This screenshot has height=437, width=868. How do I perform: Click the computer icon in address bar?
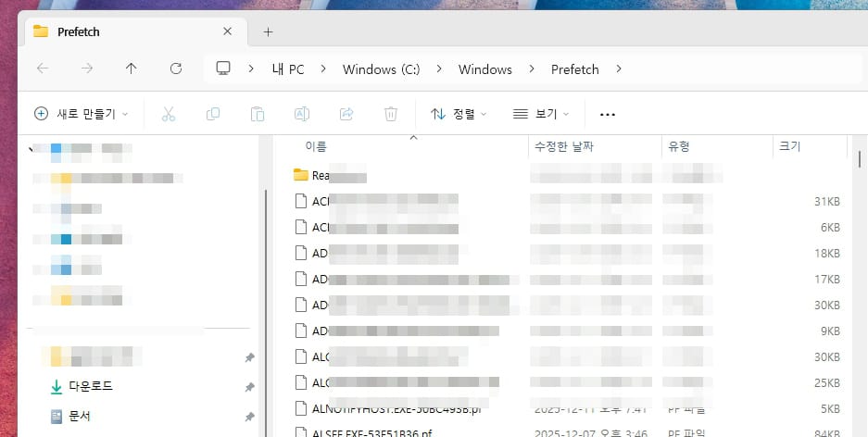click(223, 69)
